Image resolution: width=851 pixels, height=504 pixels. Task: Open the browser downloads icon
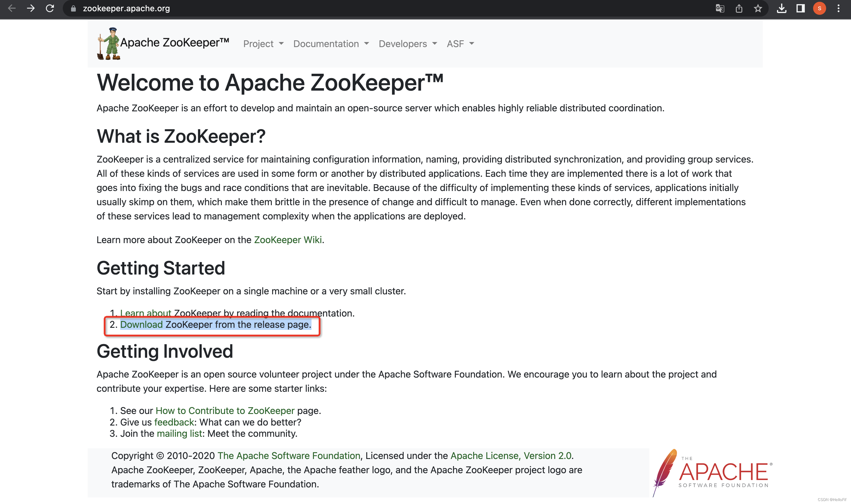(782, 9)
